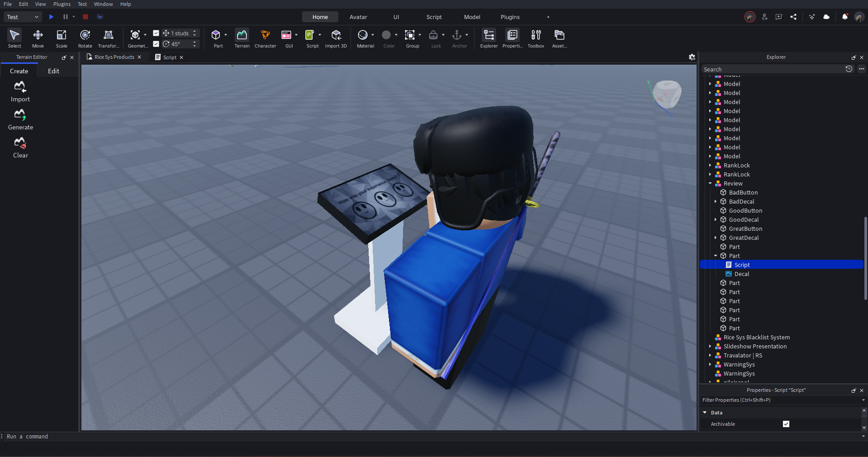Open the Toolbox panel

pos(536,38)
